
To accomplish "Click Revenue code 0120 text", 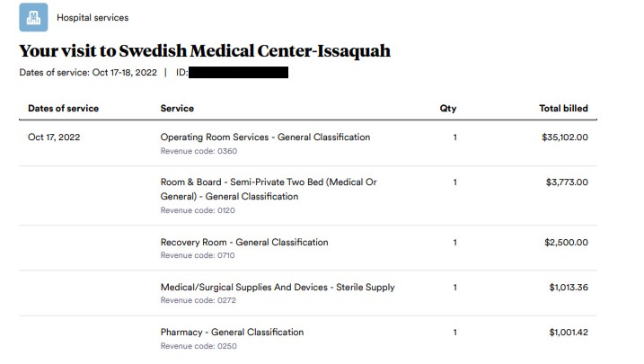I will click(x=198, y=210).
